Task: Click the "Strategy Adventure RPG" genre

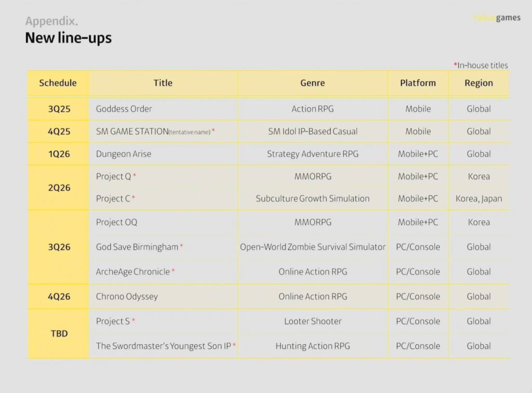Action: (x=312, y=154)
